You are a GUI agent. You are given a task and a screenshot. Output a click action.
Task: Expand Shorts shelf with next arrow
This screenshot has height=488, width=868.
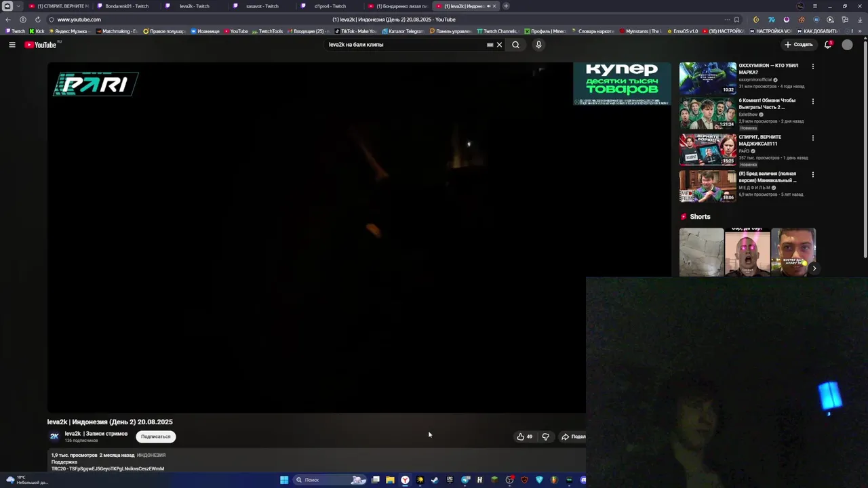(x=814, y=268)
